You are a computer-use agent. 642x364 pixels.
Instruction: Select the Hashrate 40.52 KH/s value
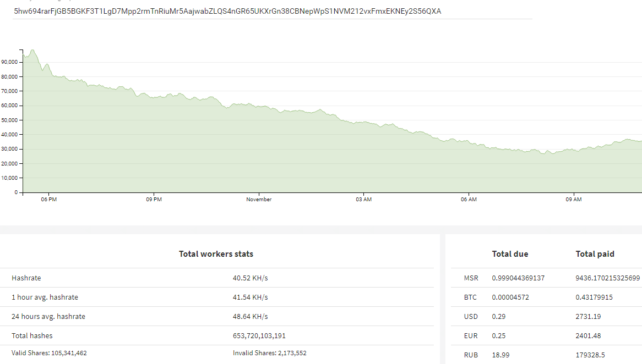(x=250, y=278)
